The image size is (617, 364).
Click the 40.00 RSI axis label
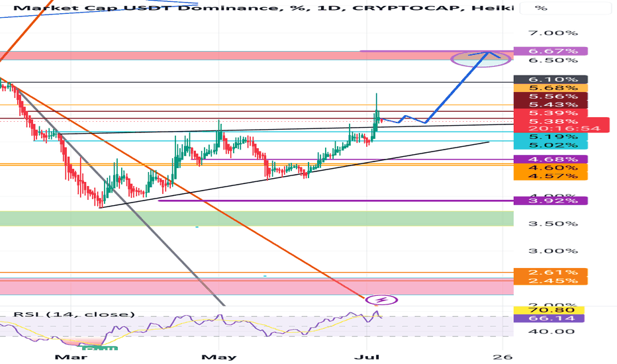coord(551,332)
